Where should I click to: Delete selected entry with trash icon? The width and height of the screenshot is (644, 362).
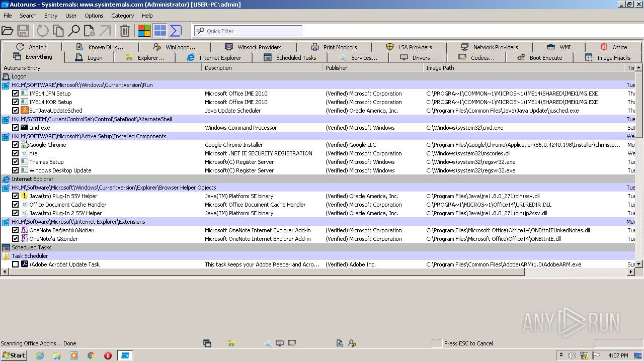coord(125,31)
